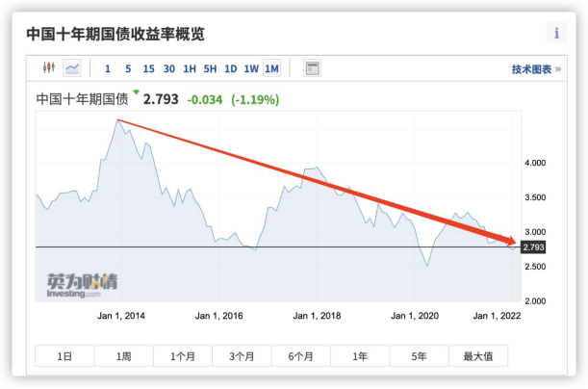
Task: Click the 2.793 current price label
Action: [x=533, y=247]
